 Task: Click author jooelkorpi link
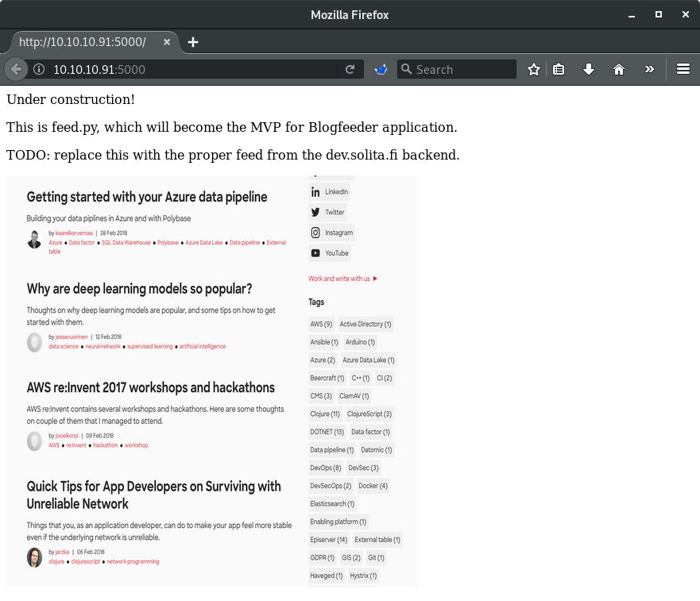67,436
